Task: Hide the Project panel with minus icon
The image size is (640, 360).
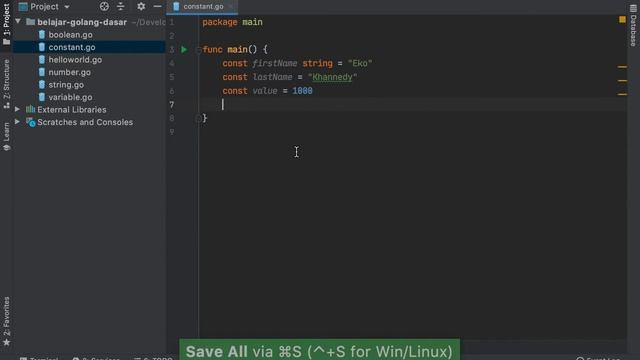Action: [x=157, y=6]
